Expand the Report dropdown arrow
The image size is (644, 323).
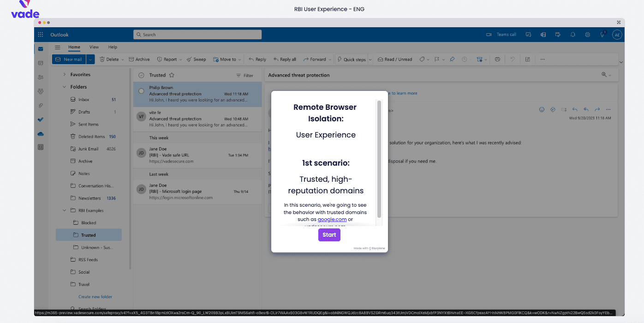(x=181, y=60)
